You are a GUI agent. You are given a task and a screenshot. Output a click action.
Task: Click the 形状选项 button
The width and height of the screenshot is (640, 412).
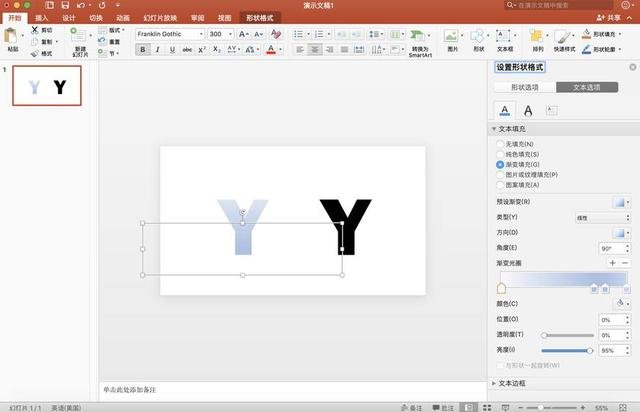click(x=526, y=87)
